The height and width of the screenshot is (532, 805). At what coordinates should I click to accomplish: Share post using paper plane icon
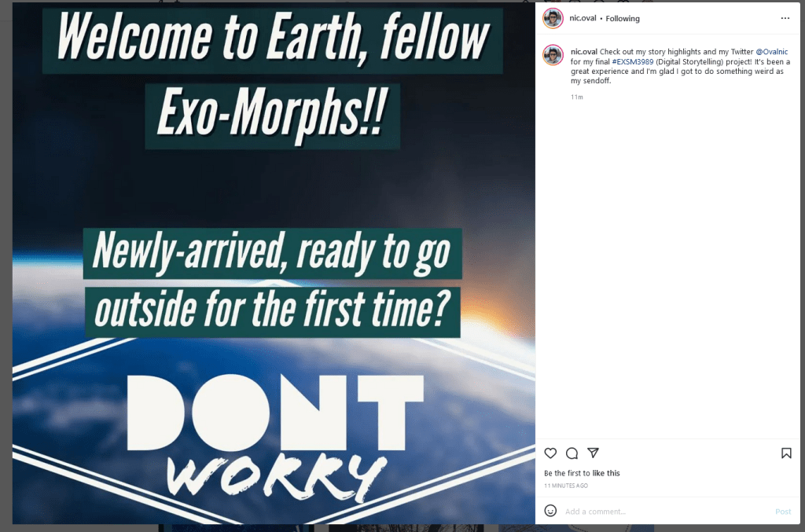[x=593, y=453]
